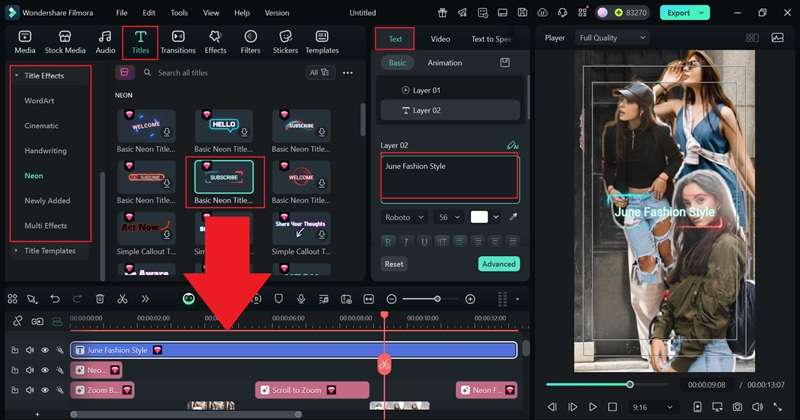Lock the June Fashion Style track
This screenshot has width=800, height=420.
15,350
